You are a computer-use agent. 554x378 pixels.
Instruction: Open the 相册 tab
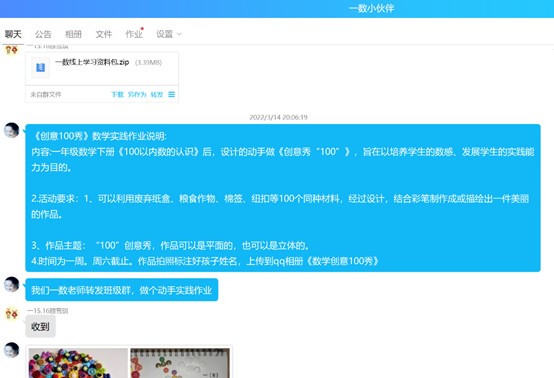coord(73,34)
